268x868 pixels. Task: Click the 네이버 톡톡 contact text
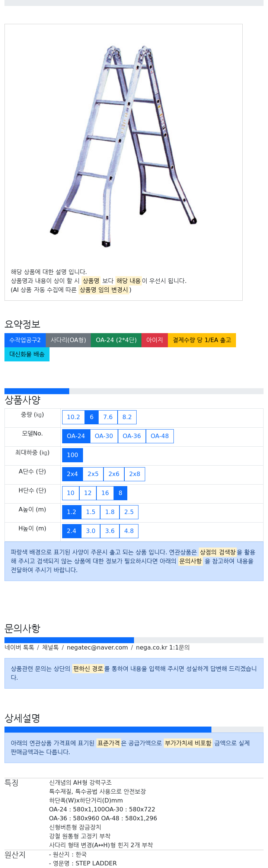19,647
